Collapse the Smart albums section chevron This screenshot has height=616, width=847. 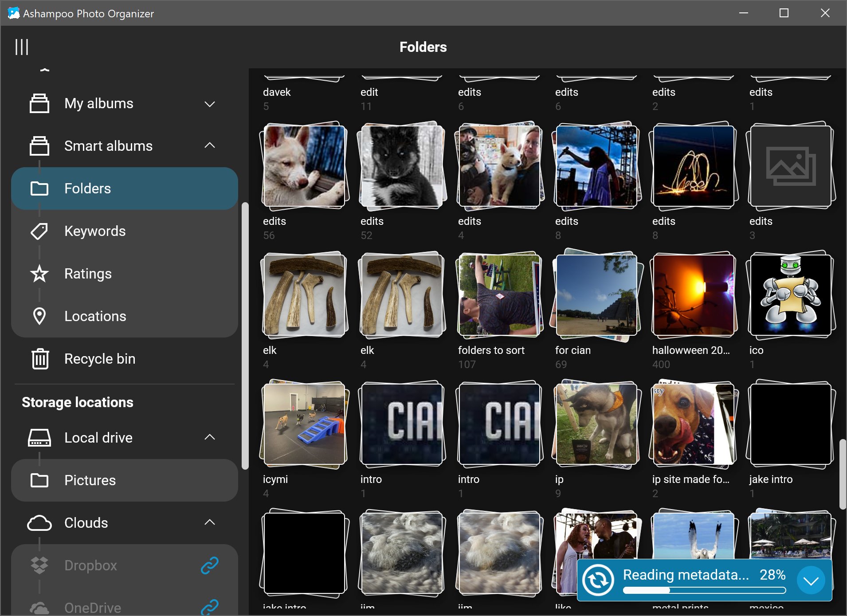pyautogui.click(x=210, y=145)
